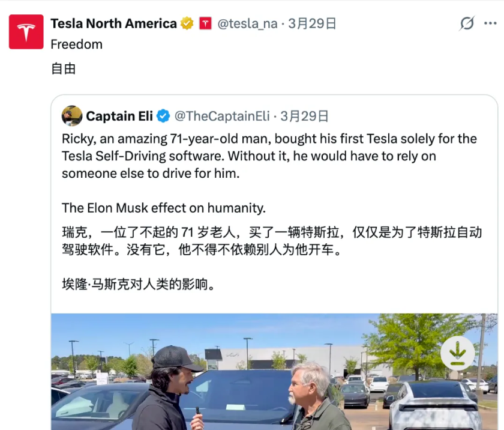Click the @tesla_na handle
Viewport: 504px width, 430px height.
[247, 24]
